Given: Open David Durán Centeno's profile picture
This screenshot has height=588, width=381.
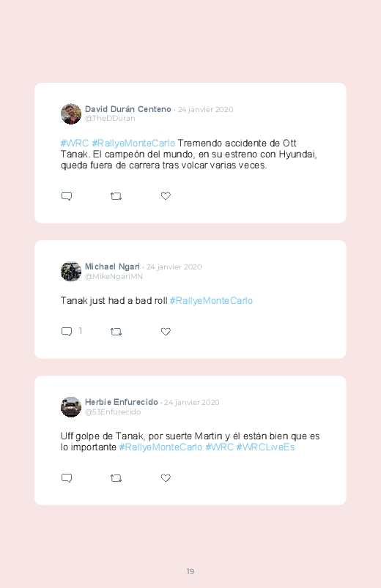Looking at the screenshot, I should click(71, 114).
